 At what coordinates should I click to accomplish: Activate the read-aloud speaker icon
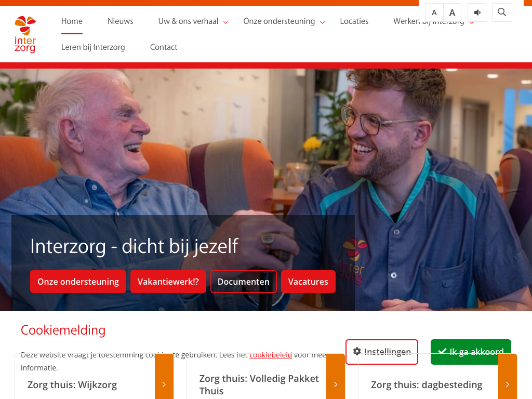pos(477,12)
